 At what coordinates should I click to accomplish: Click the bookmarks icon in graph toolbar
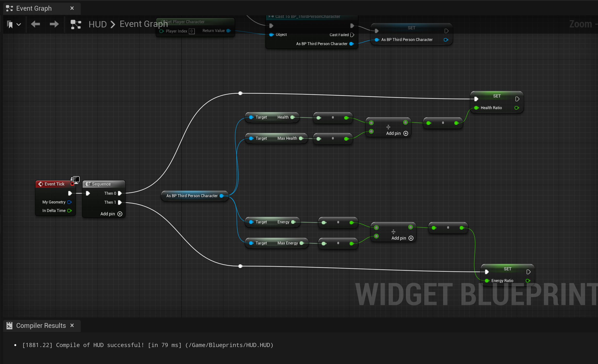(x=10, y=24)
